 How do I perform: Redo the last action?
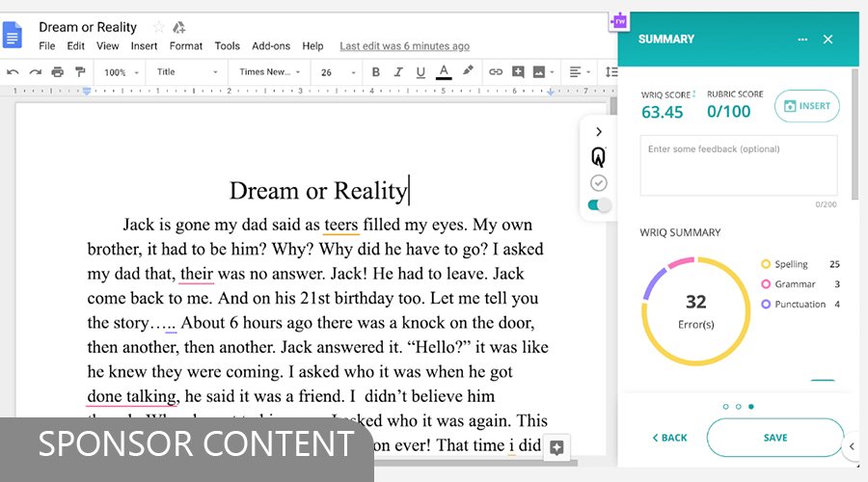click(36, 72)
